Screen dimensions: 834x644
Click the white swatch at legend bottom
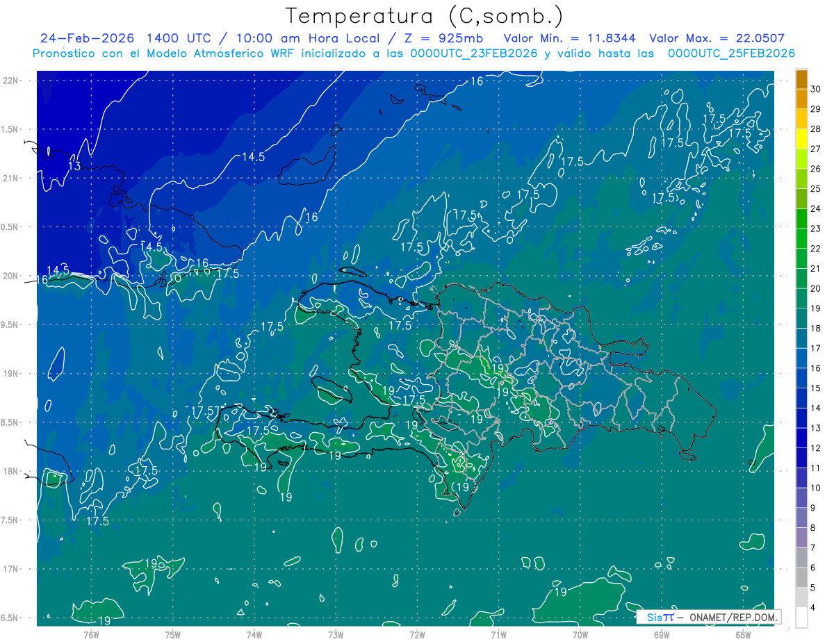point(801,618)
